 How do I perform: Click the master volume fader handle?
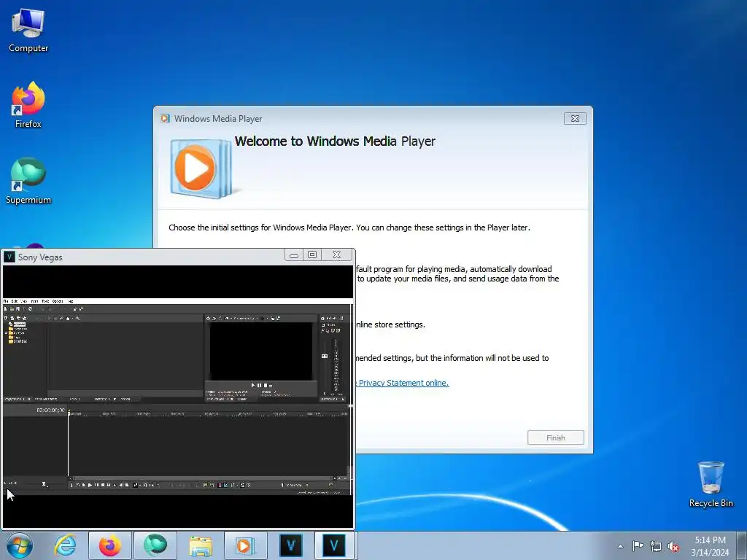point(325,356)
